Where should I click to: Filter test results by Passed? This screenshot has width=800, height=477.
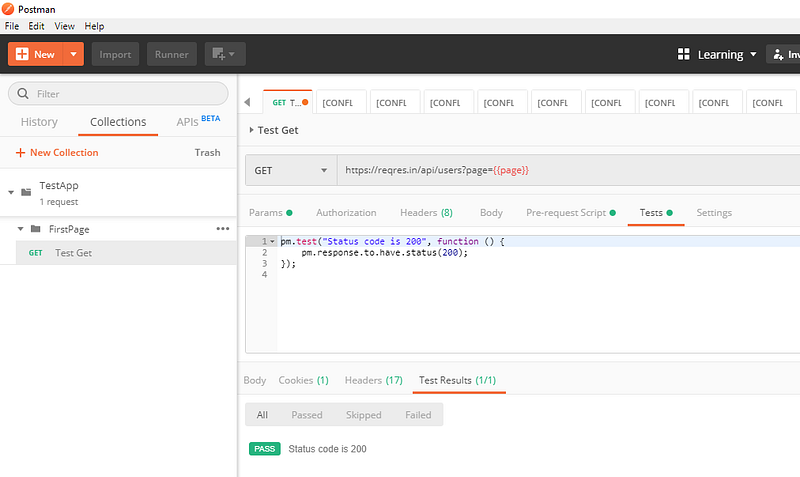point(307,415)
